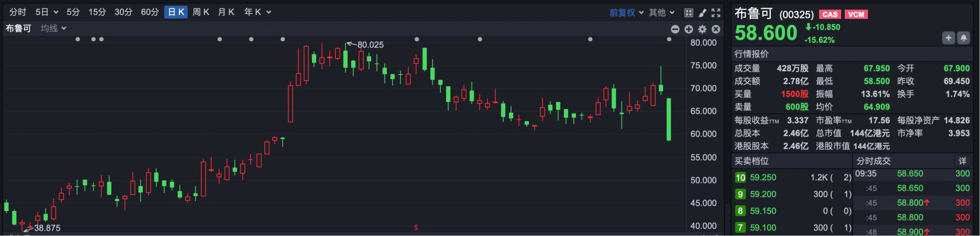Click bid price 59.250
The image size is (980, 236).
click(x=763, y=177)
